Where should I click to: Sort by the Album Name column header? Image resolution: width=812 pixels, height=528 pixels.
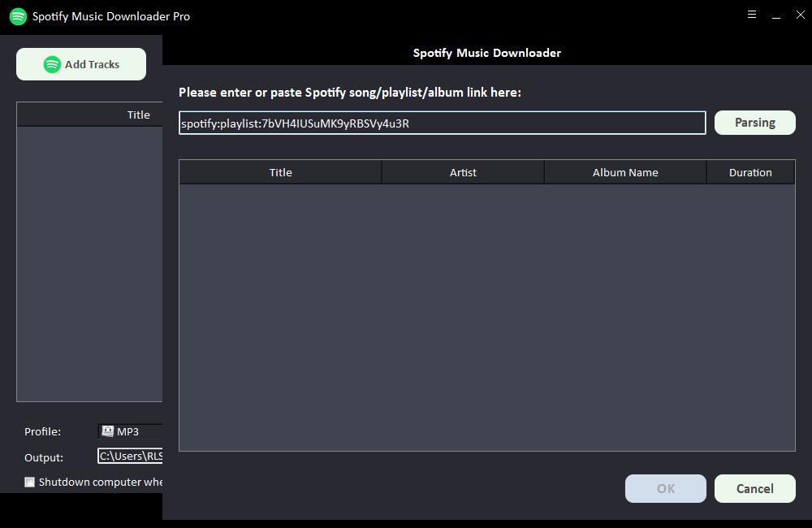click(x=625, y=172)
